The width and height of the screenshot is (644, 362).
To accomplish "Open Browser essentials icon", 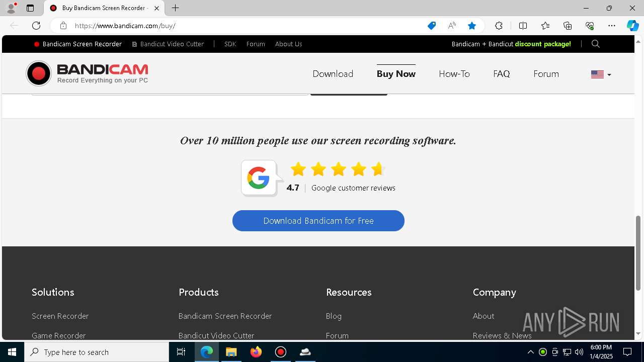I will tap(590, 26).
